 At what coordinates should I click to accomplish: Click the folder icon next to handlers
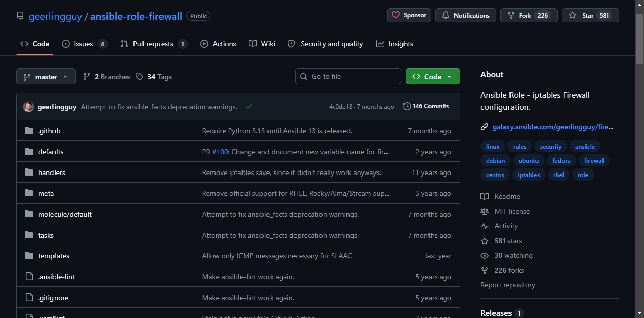(29, 172)
